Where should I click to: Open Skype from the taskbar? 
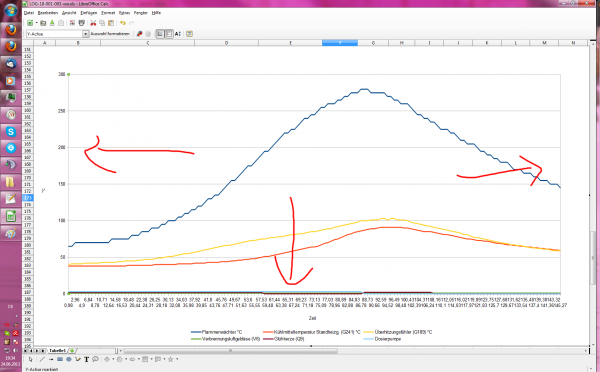(x=11, y=132)
